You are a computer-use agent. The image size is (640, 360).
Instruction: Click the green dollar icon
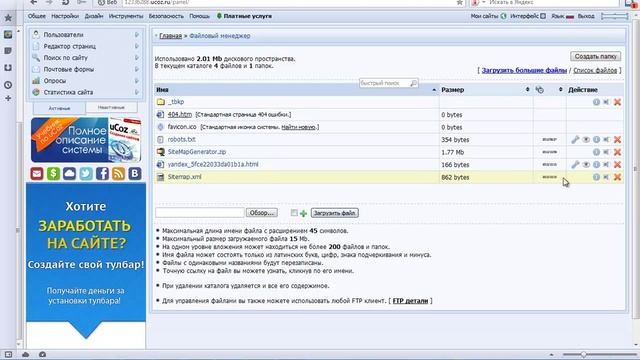53,173
